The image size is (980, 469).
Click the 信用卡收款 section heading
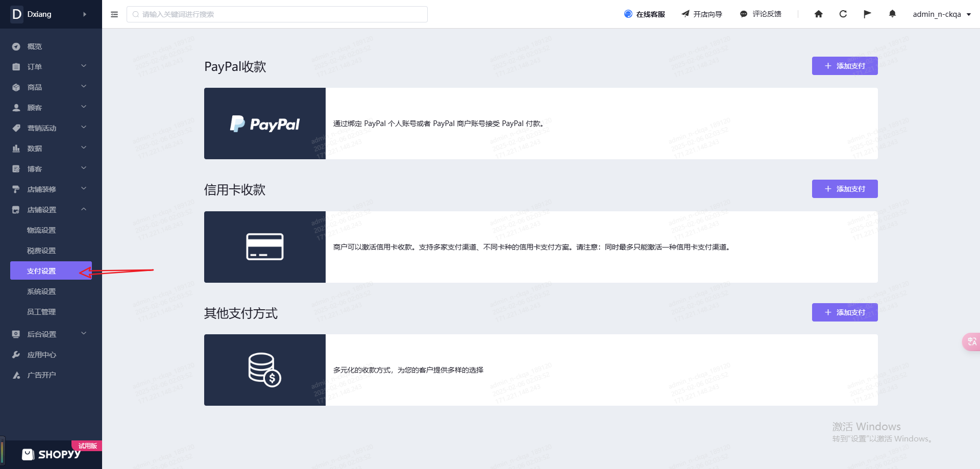click(x=235, y=190)
